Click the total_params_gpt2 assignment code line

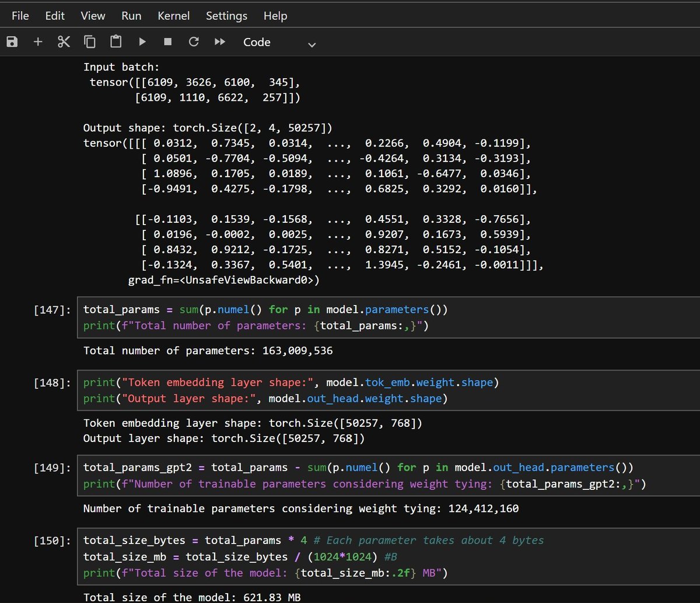tap(358, 467)
